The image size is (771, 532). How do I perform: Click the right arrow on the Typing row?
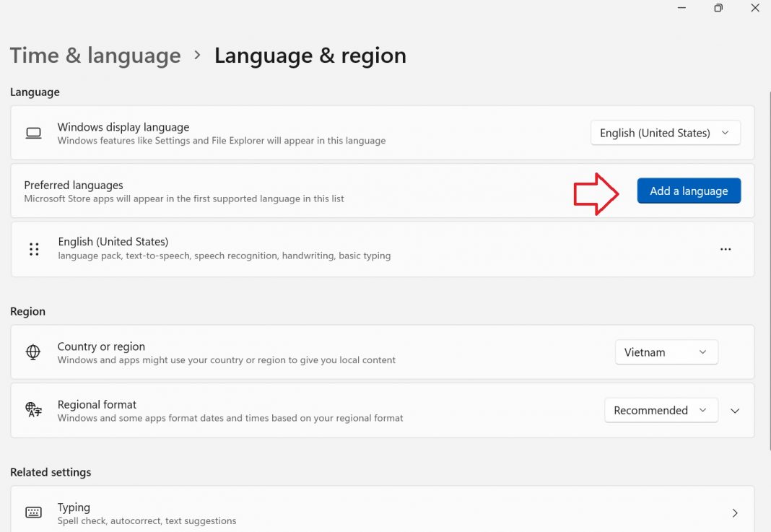click(x=735, y=513)
